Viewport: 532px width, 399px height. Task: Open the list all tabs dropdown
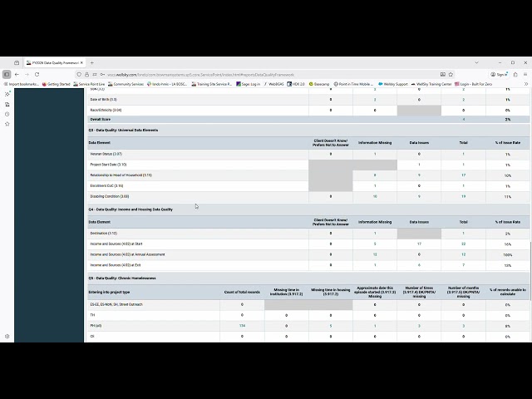(x=476, y=63)
